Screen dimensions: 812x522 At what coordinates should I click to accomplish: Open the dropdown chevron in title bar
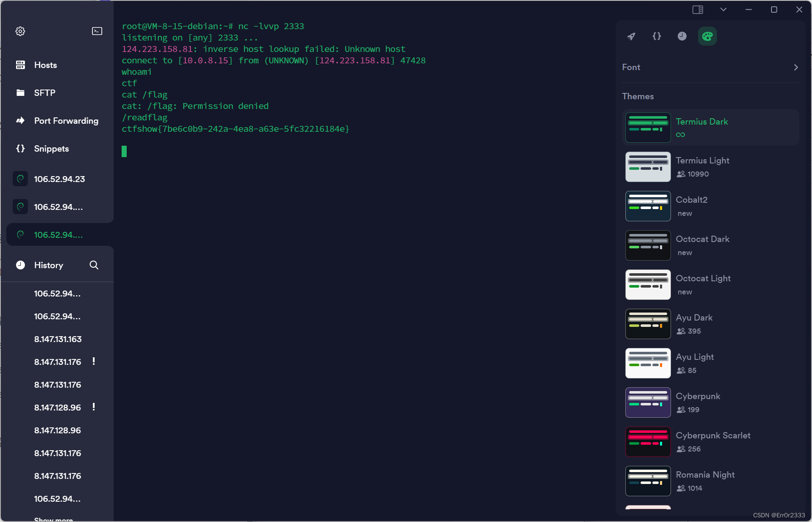(723, 9)
